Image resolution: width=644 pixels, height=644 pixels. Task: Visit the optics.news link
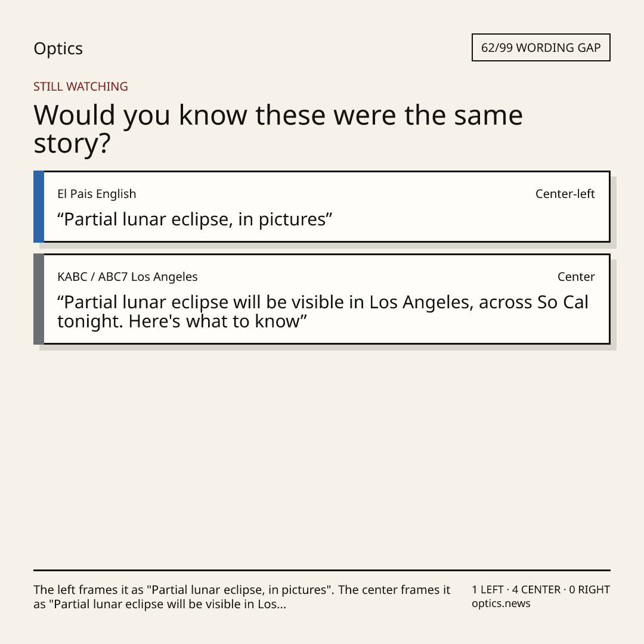pyautogui.click(x=501, y=603)
